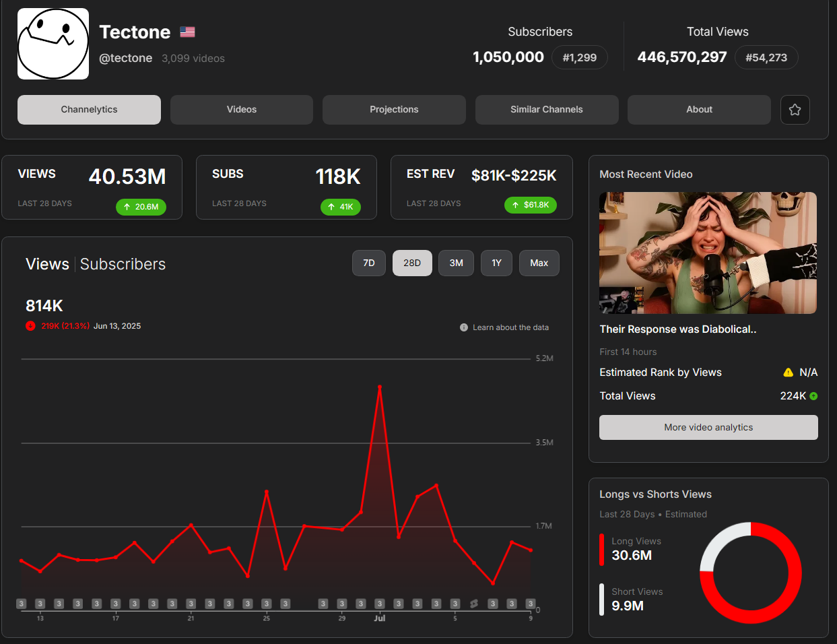Click the video count marker above date 13

coord(40,604)
